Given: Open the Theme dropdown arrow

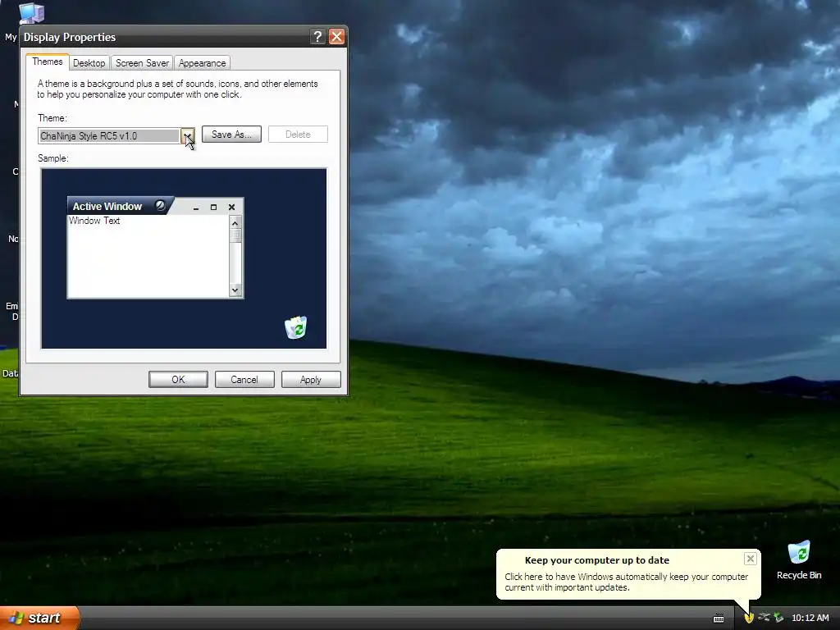Looking at the screenshot, I should tap(188, 135).
